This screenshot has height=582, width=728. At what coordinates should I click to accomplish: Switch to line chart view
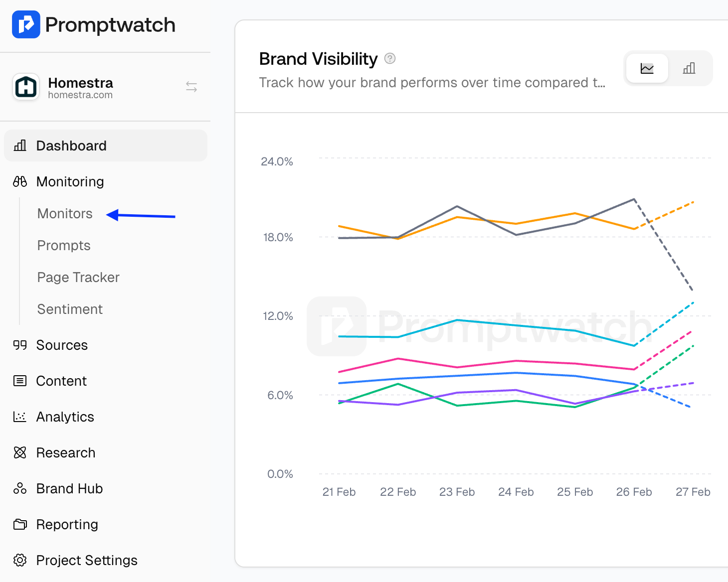click(647, 68)
